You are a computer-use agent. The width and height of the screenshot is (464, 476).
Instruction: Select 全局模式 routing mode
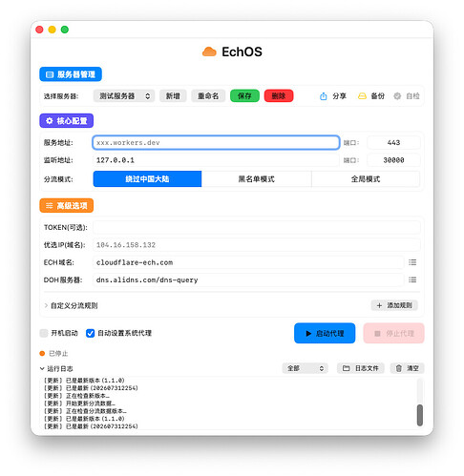point(366,179)
